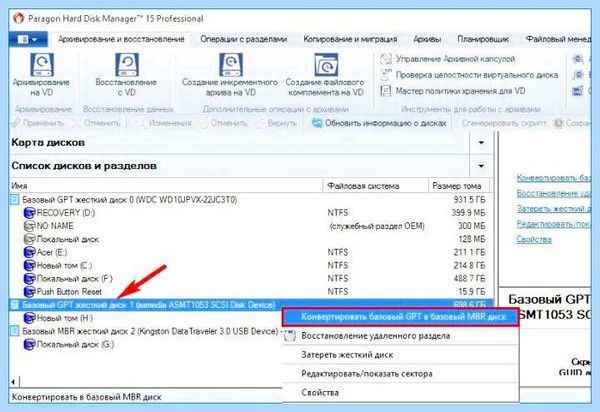Click the Применить toolbar button
This screenshot has height=412, width=600.
pyautogui.click(x=38, y=123)
